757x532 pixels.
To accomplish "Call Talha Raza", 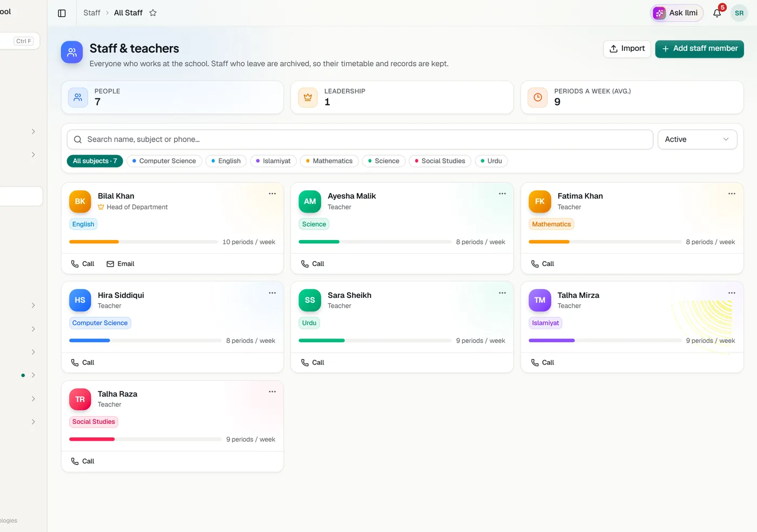I will pyautogui.click(x=83, y=461).
